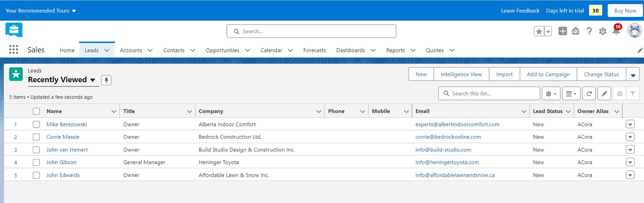Sort by the Company column header

coord(211,111)
